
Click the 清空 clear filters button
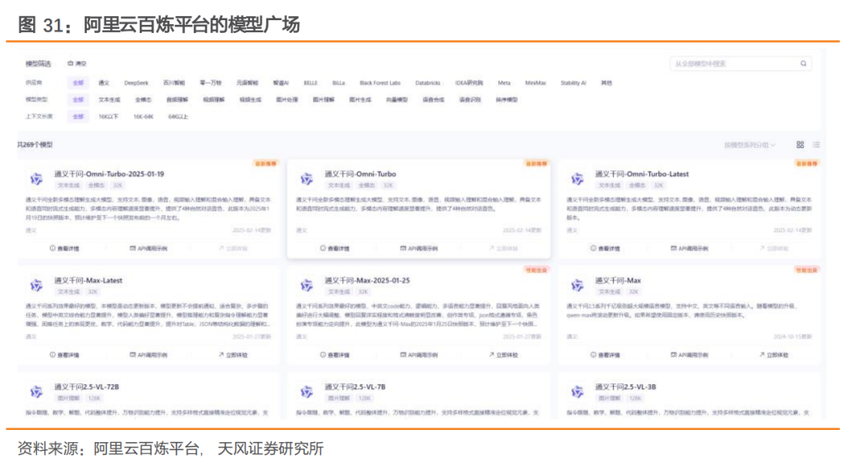click(x=77, y=63)
